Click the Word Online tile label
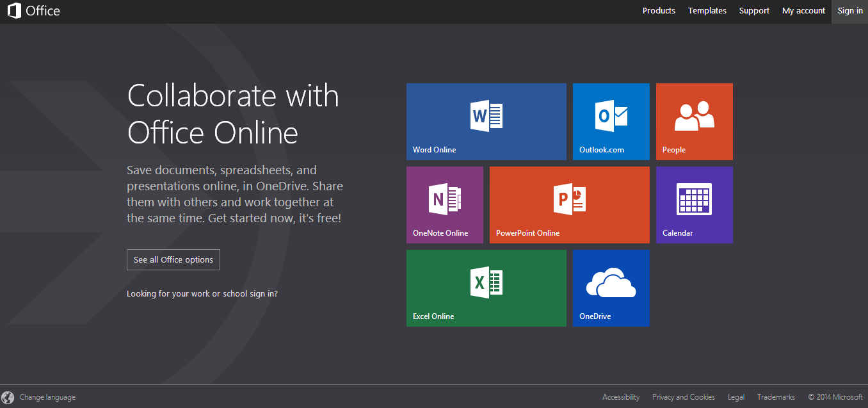Screen dimensions: 868x408 (x=435, y=150)
